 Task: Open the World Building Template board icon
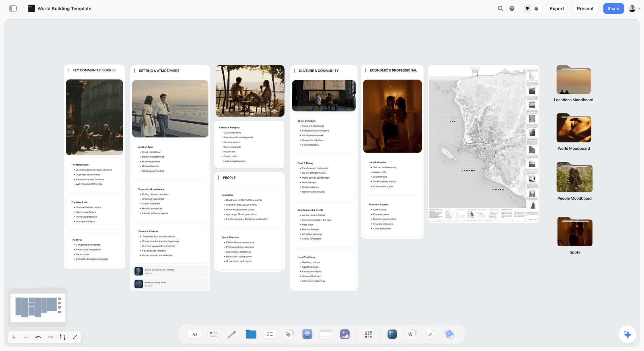click(31, 8)
